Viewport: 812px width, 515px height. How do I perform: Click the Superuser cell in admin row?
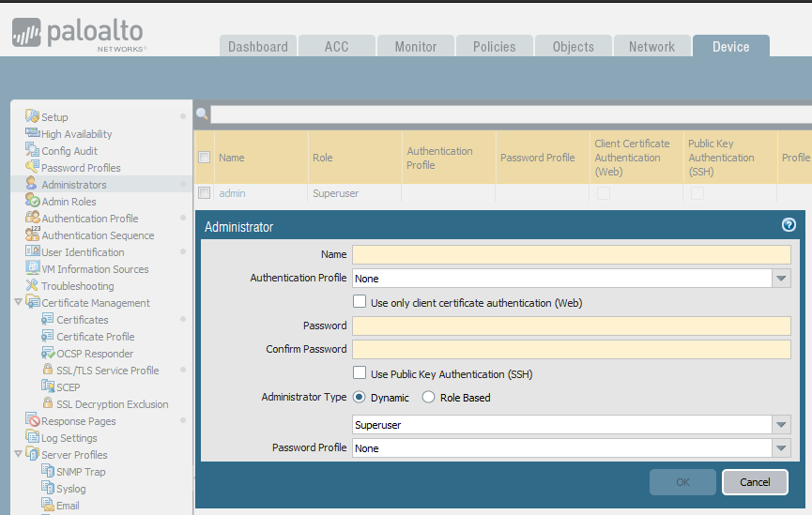pyautogui.click(x=335, y=193)
